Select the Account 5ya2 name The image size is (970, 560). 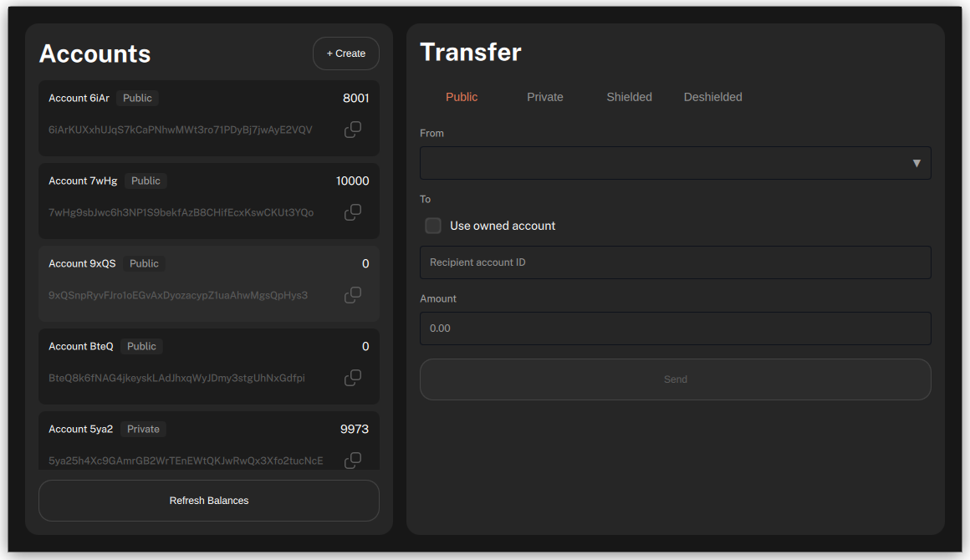pyautogui.click(x=81, y=430)
